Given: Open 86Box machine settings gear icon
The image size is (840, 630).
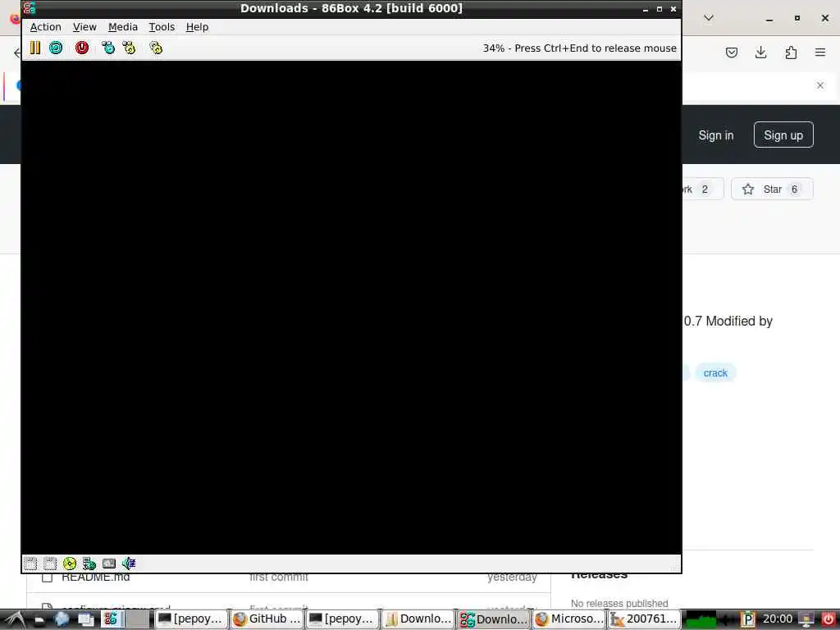Looking at the screenshot, I should coord(156,48).
